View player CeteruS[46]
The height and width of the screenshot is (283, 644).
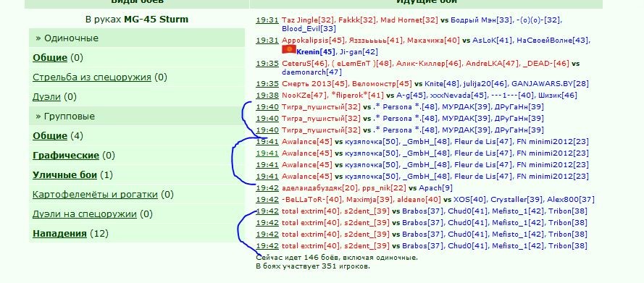point(304,64)
